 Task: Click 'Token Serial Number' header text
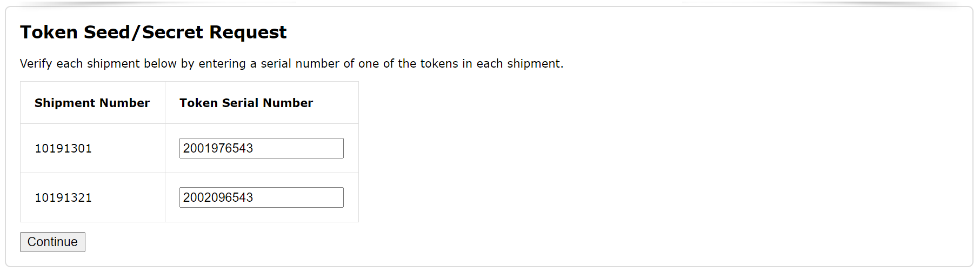click(246, 103)
